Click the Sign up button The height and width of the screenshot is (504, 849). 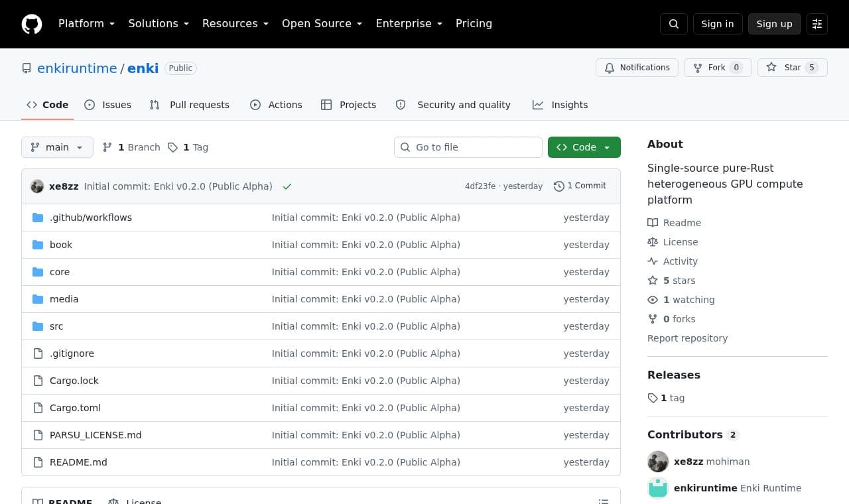(775, 24)
